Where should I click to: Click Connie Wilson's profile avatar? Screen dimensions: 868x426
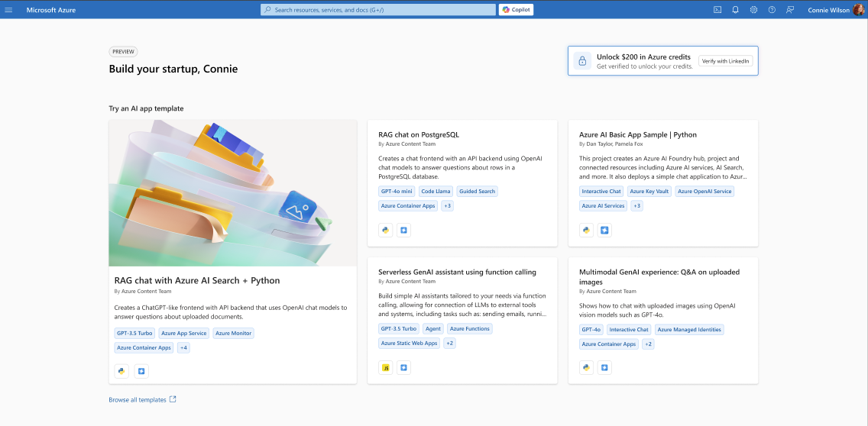[859, 9]
